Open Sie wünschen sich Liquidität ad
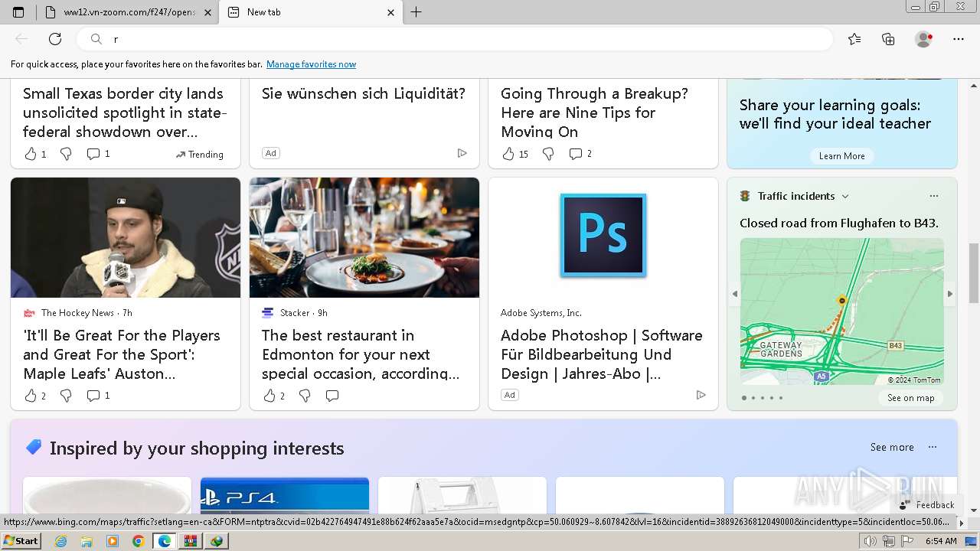Image resolution: width=980 pixels, height=551 pixels. 364,94
